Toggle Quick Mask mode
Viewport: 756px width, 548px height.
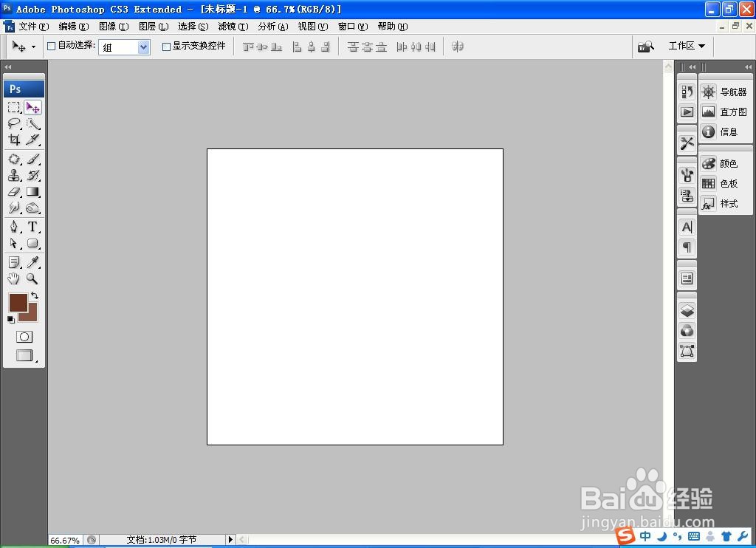(x=24, y=337)
